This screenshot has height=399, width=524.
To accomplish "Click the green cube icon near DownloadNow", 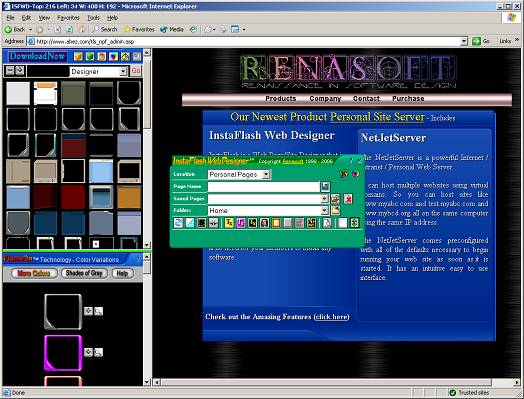I will pos(90,56).
